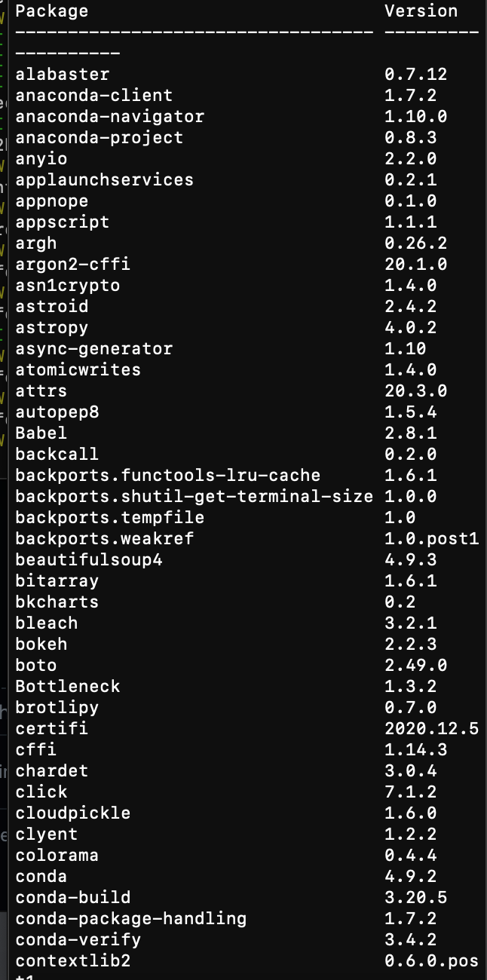Click the anaconda-navigator package entry
This screenshot has width=487, height=980.
coord(109,117)
